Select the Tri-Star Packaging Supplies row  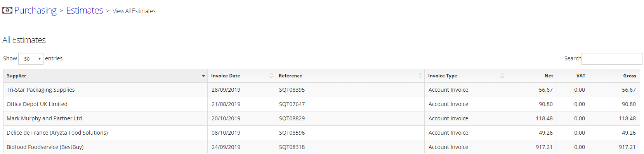click(321, 90)
